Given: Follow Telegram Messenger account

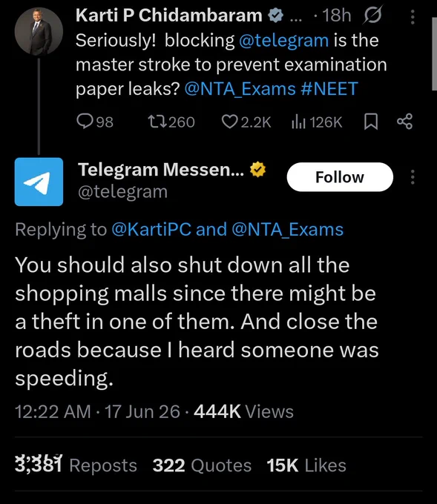Looking at the screenshot, I should click(340, 177).
